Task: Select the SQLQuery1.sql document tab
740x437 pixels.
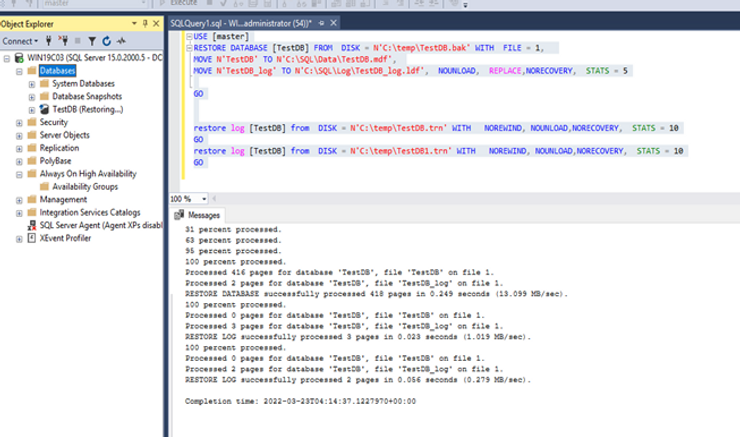Action: point(240,22)
